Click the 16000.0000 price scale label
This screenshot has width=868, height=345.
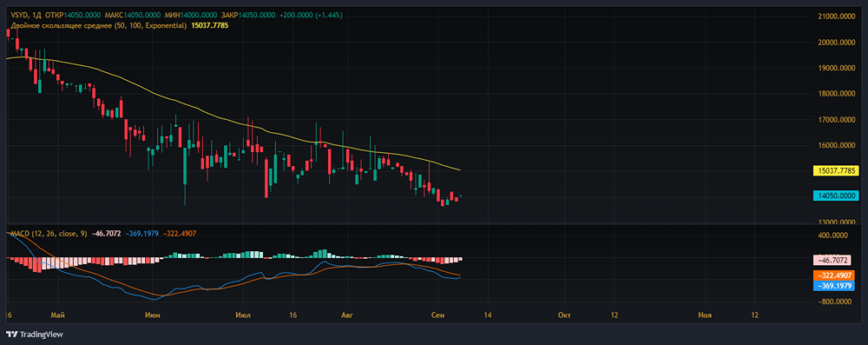(x=837, y=145)
